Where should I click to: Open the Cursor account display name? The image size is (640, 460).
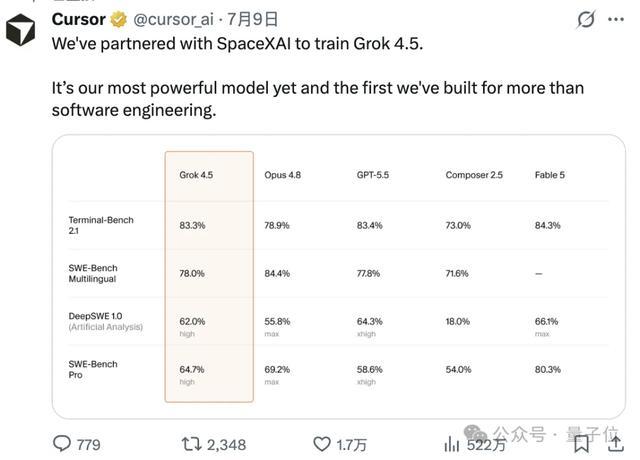coord(78,20)
